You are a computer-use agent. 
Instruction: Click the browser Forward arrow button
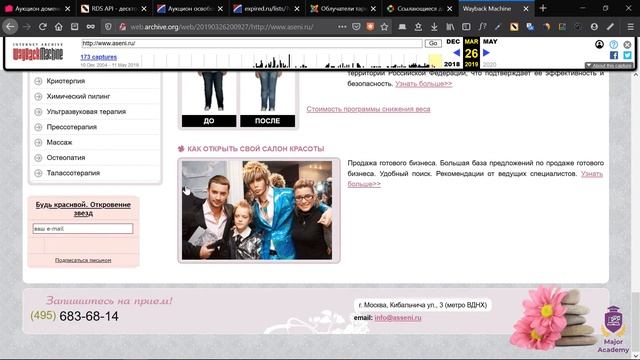27,27
